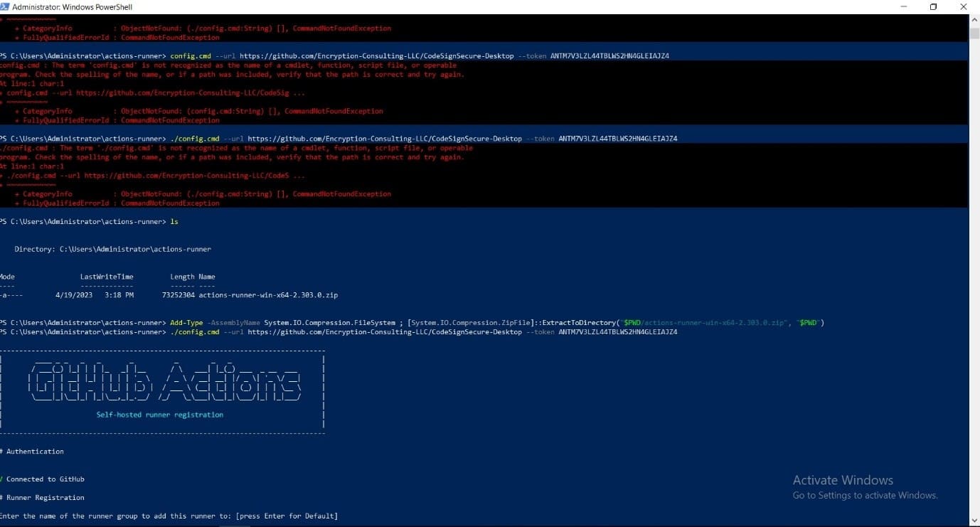Click the PowerShell icon in title bar
980x527 pixels.
6,6
